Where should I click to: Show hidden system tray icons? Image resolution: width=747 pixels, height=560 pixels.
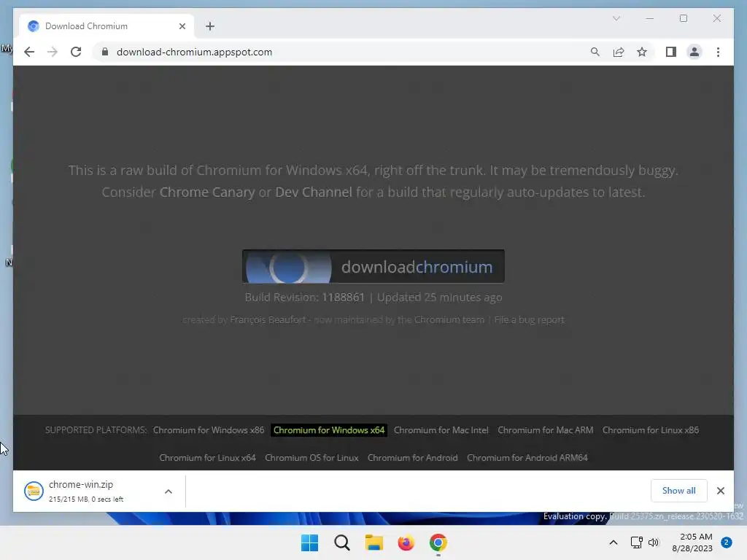tap(613, 542)
